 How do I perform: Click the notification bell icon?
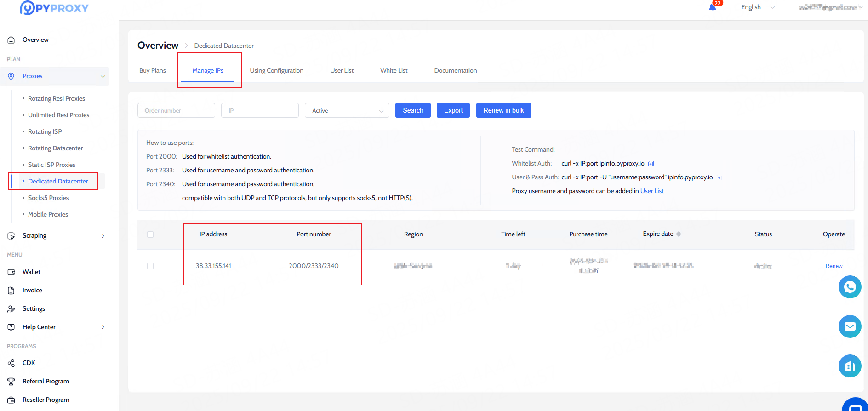click(x=712, y=7)
